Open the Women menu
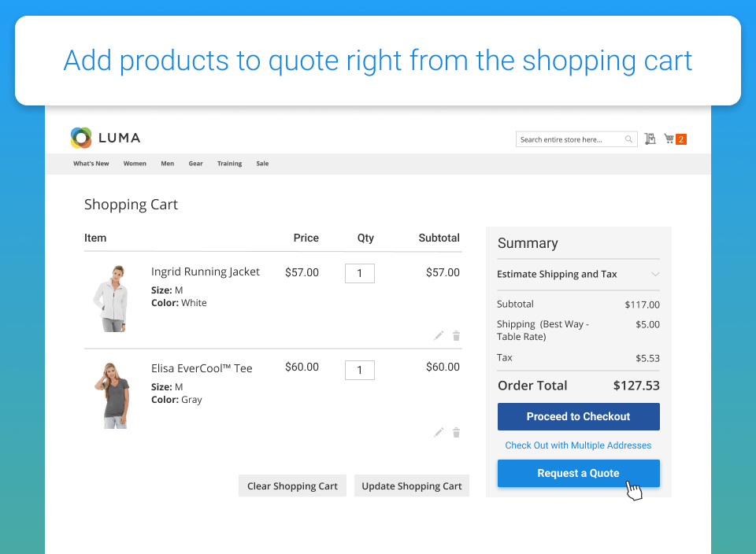Screen dimensions: 756x554 click(135, 164)
